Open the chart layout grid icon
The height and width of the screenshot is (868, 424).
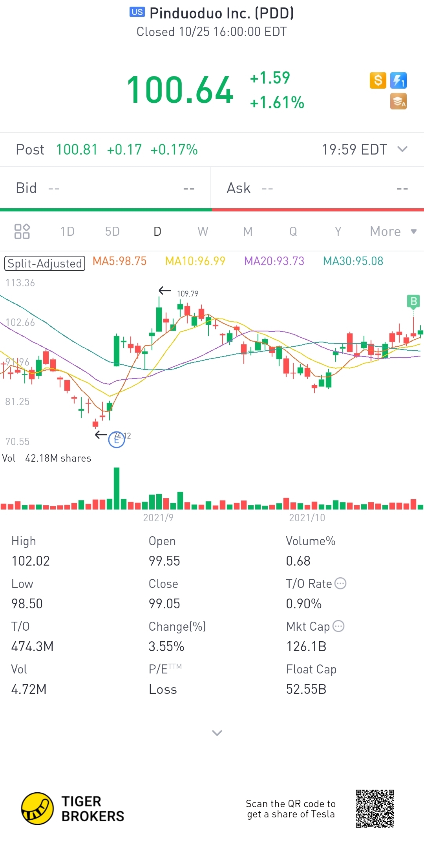pos(22,231)
